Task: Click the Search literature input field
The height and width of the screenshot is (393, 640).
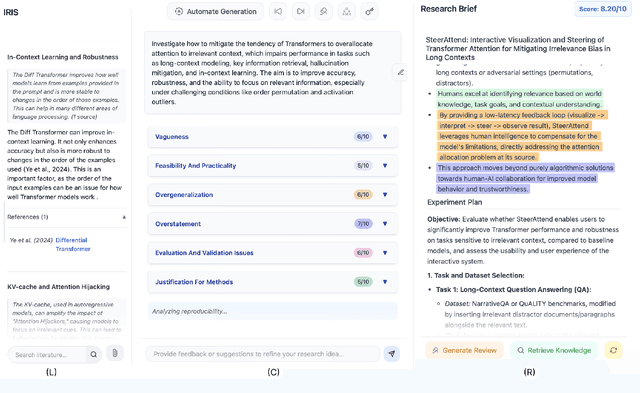Action: coord(47,355)
